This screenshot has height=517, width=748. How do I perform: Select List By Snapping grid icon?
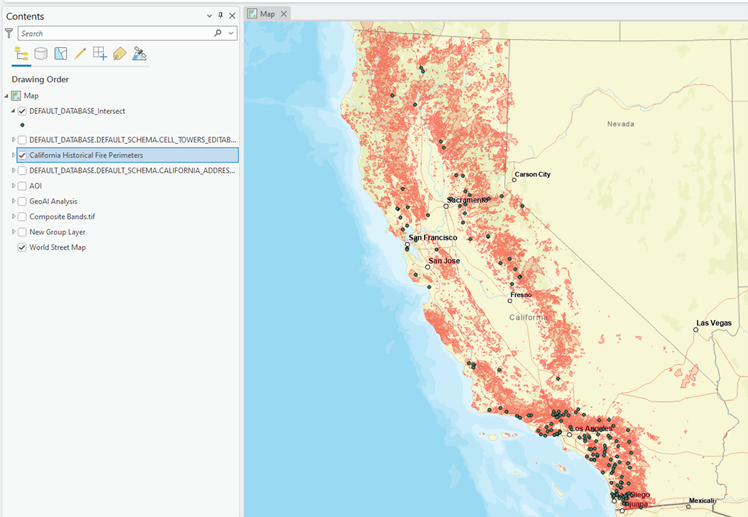point(100,53)
